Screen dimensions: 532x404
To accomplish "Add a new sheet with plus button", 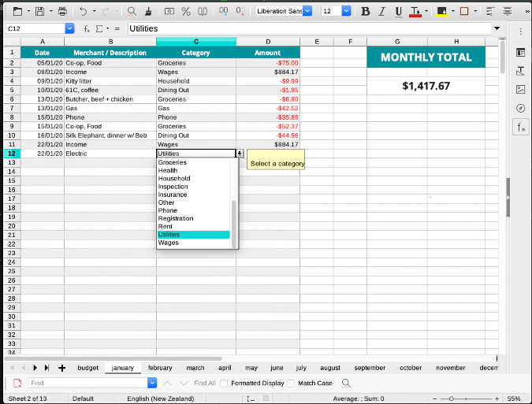I will 62,368.
